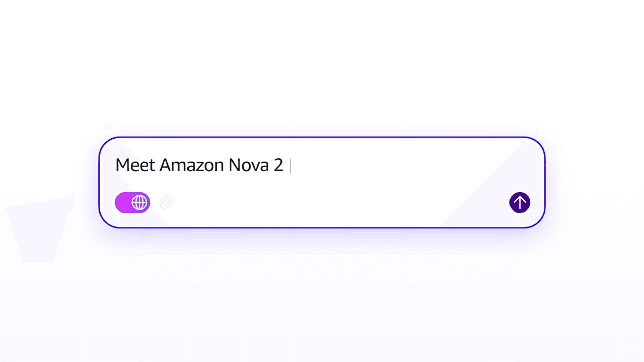Click the word "Amazon" in the prompt
This screenshot has width=644, height=362.
tap(192, 165)
